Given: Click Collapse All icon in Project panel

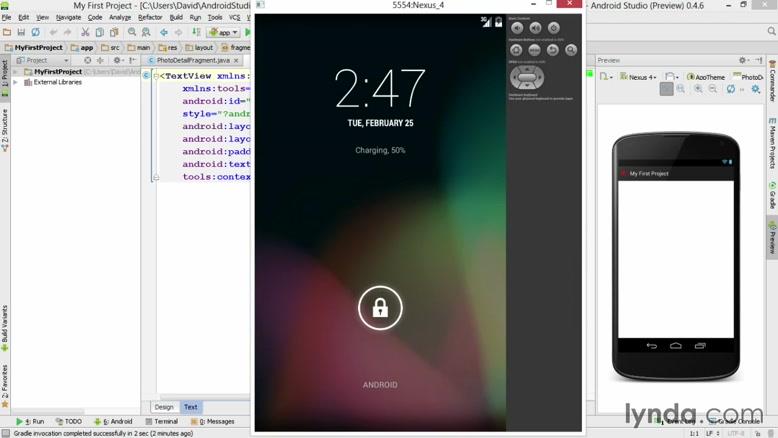Looking at the screenshot, I should pos(100,61).
